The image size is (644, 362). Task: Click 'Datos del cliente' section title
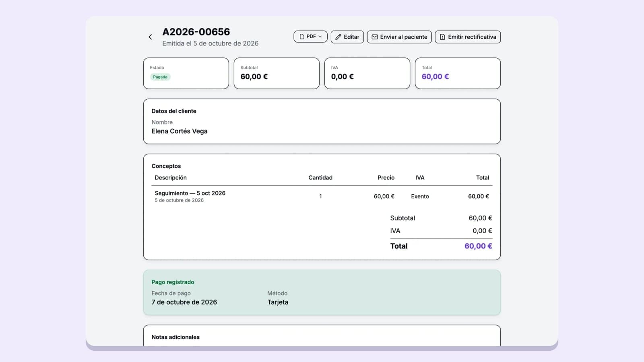click(x=174, y=111)
